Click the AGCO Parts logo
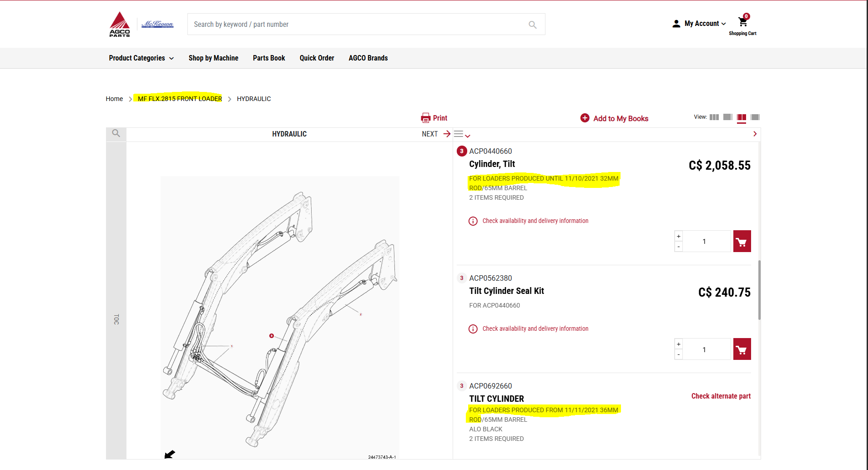 [x=120, y=24]
